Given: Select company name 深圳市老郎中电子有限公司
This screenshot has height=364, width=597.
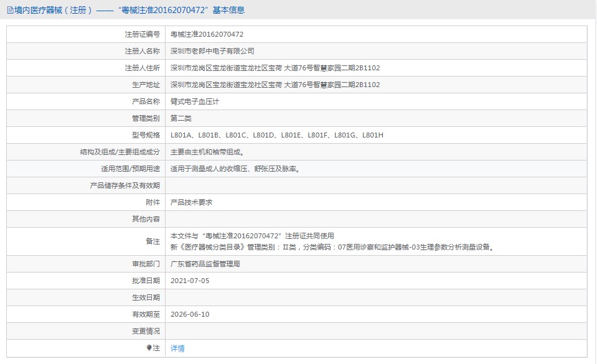Looking at the screenshot, I should click(212, 51).
